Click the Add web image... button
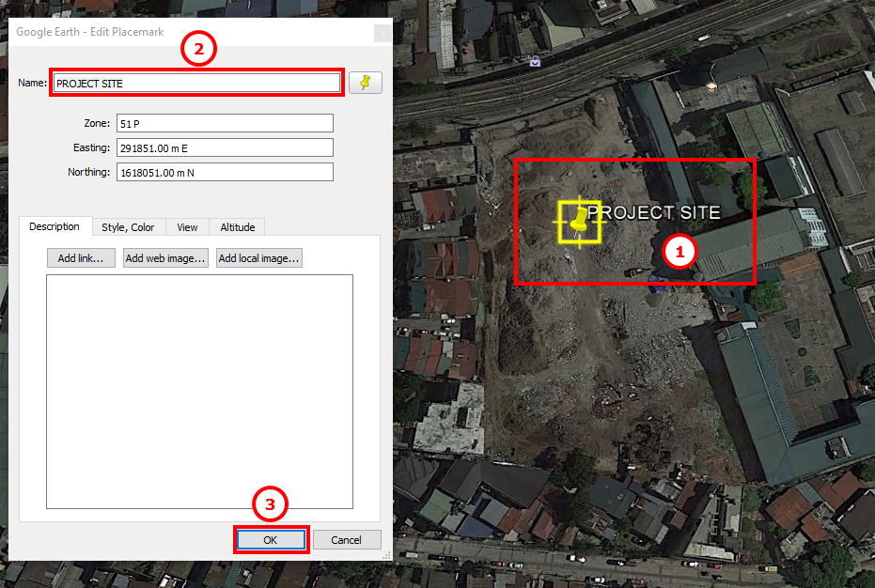This screenshot has width=875, height=588. 165,258
